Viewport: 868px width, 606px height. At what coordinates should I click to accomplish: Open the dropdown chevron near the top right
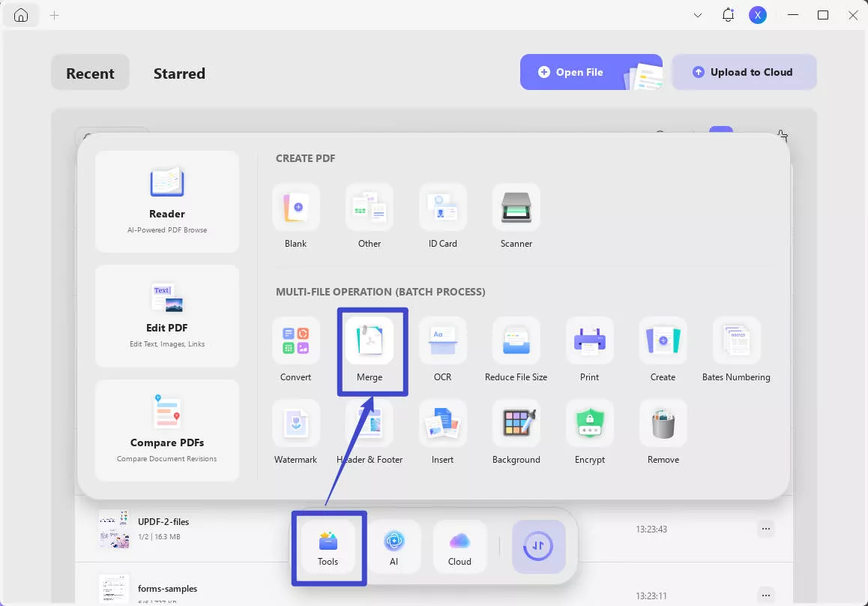tap(697, 14)
